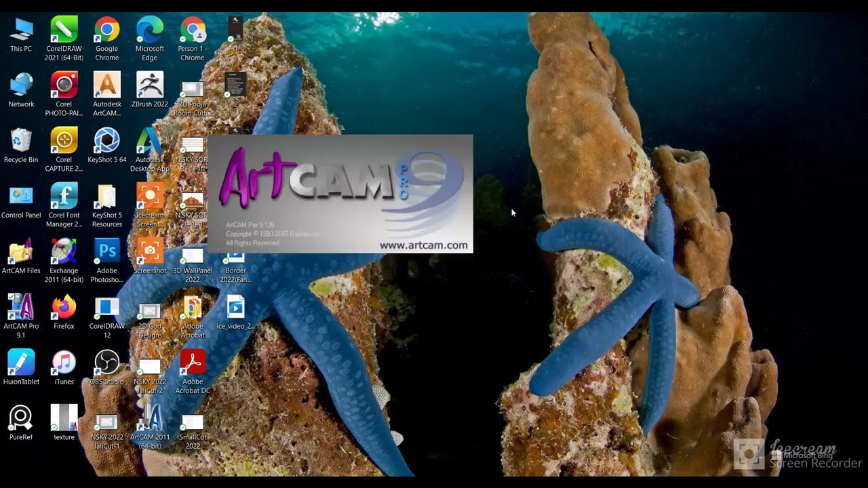
Task: Launch Autodesk Desktop App shortcut
Action: [x=150, y=150]
